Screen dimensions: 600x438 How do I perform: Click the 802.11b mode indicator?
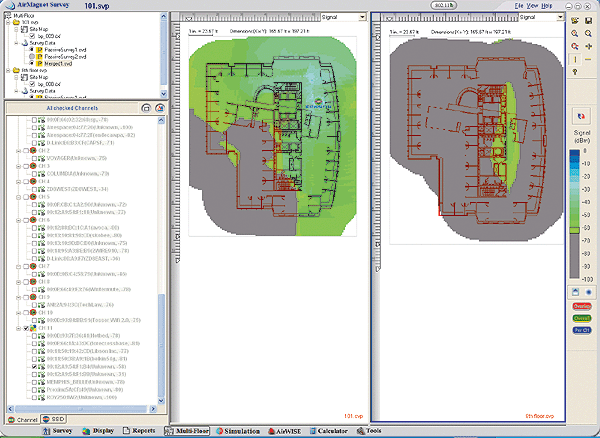[443, 5]
